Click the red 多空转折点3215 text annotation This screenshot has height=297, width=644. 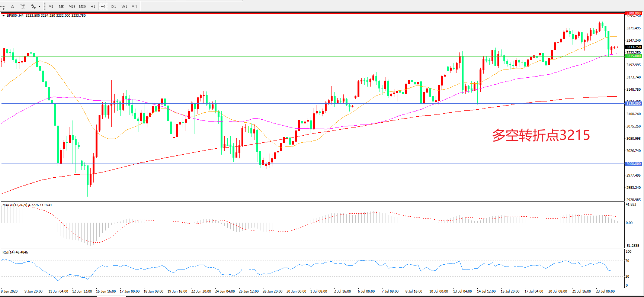[x=541, y=135]
